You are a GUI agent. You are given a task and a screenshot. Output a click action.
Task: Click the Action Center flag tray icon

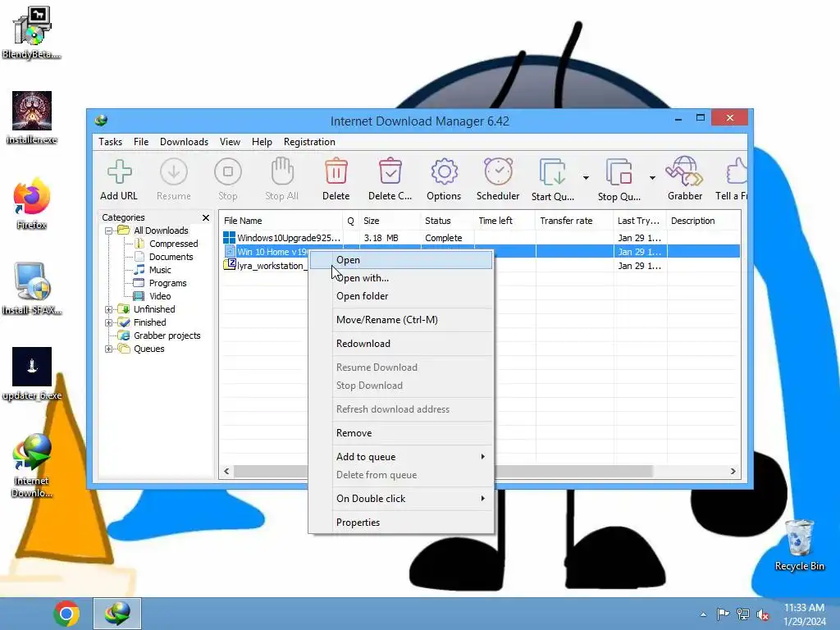point(723,614)
